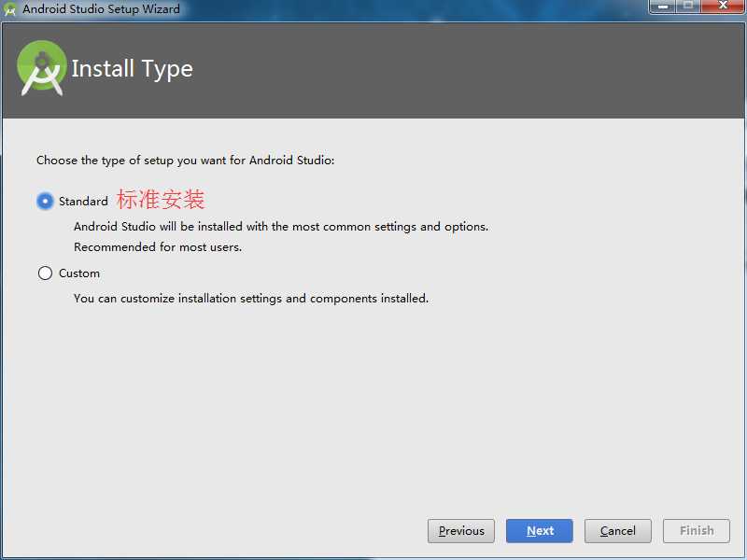Go to Next wizard step
Image resolution: width=747 pixels, height=560 pixels.
[x=540, y=530]
